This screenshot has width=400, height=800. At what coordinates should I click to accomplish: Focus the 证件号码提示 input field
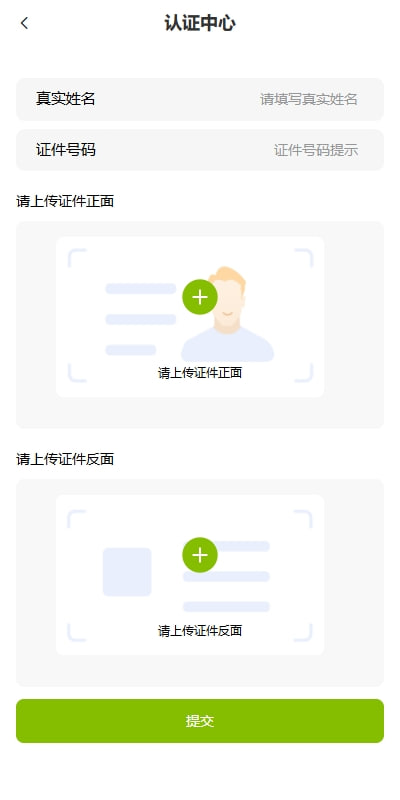pyautogui.click(x=316, y=151)
